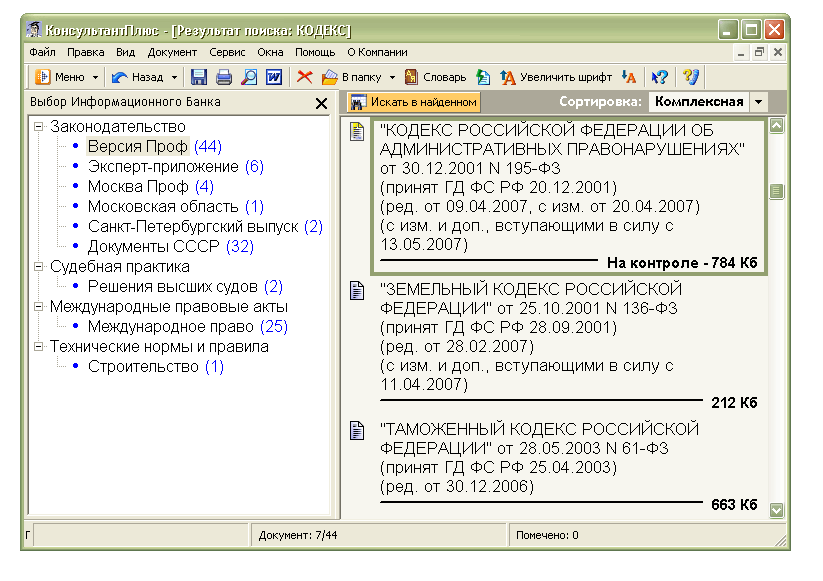Image resolution: width=823 pixels, height=581 pixels.
Task: Open the В папку dropdown arrow
Action: pos(392,77)
